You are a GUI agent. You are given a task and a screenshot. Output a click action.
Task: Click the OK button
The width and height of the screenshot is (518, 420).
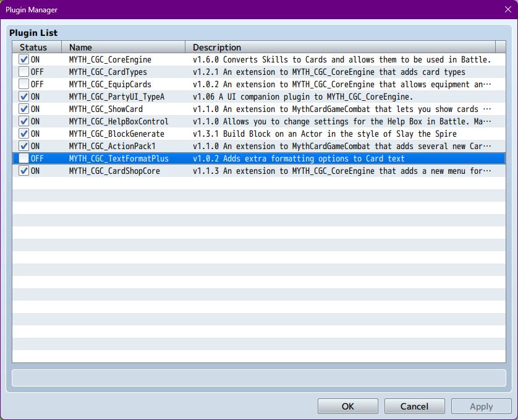click(x=348, y=406)
